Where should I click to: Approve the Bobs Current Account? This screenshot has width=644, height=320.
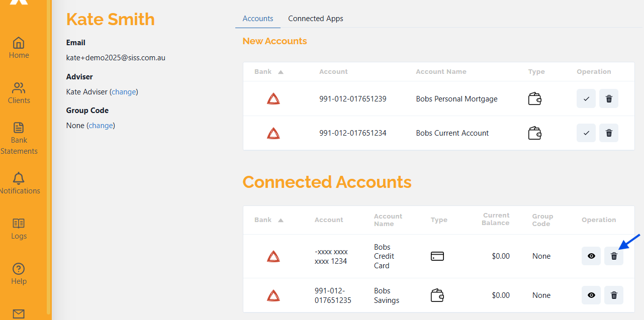[x=586, y=133]
